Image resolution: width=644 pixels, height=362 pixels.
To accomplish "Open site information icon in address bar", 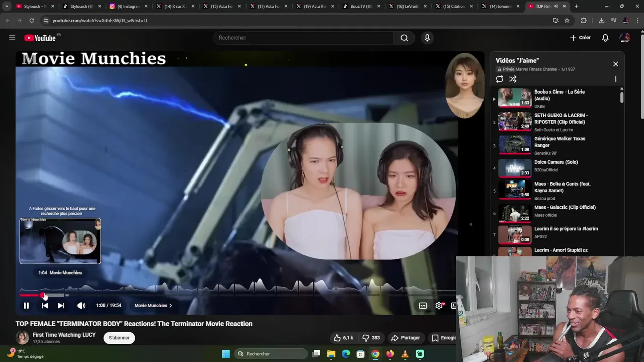I will (x=46, y=20).
